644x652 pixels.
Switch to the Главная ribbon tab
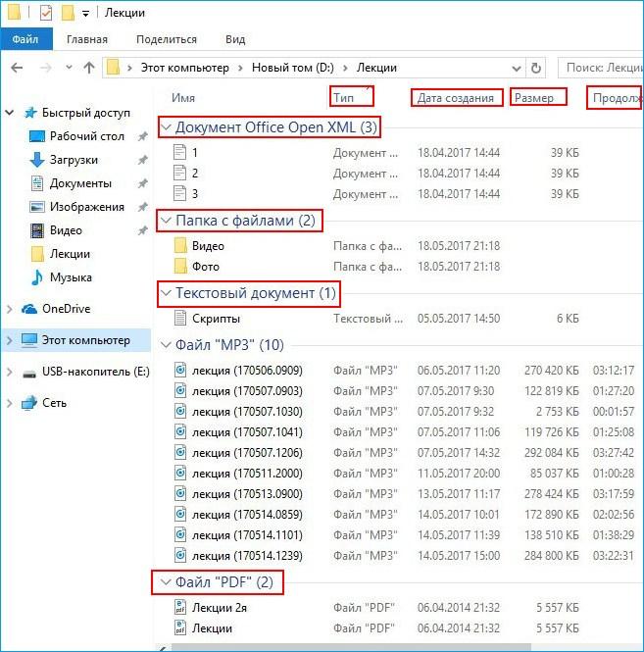(87, 39)
